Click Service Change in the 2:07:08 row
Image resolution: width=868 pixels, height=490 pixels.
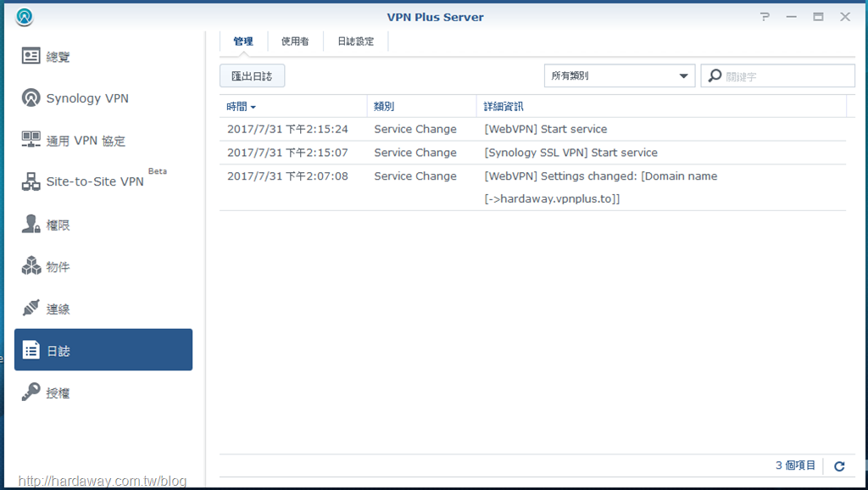coord(415,176)
